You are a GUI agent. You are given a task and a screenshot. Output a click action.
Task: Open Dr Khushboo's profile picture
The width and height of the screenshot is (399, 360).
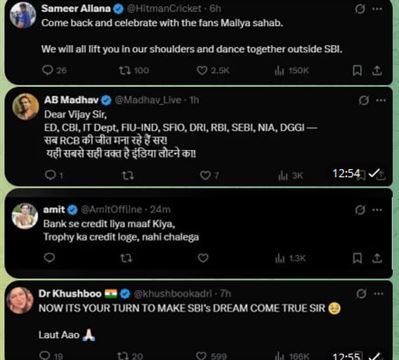20,300
